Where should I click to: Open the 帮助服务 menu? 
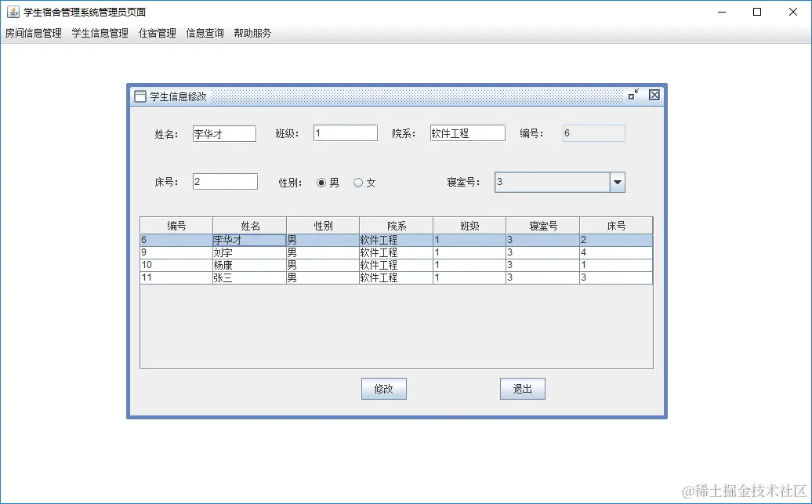pos(252,33)
